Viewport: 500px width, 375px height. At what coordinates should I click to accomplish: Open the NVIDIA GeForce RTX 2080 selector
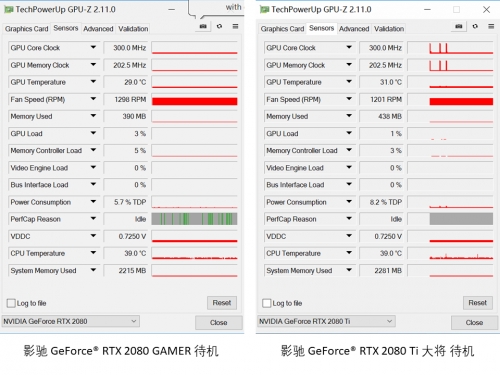pyautogui.click(x=71, y=321)
